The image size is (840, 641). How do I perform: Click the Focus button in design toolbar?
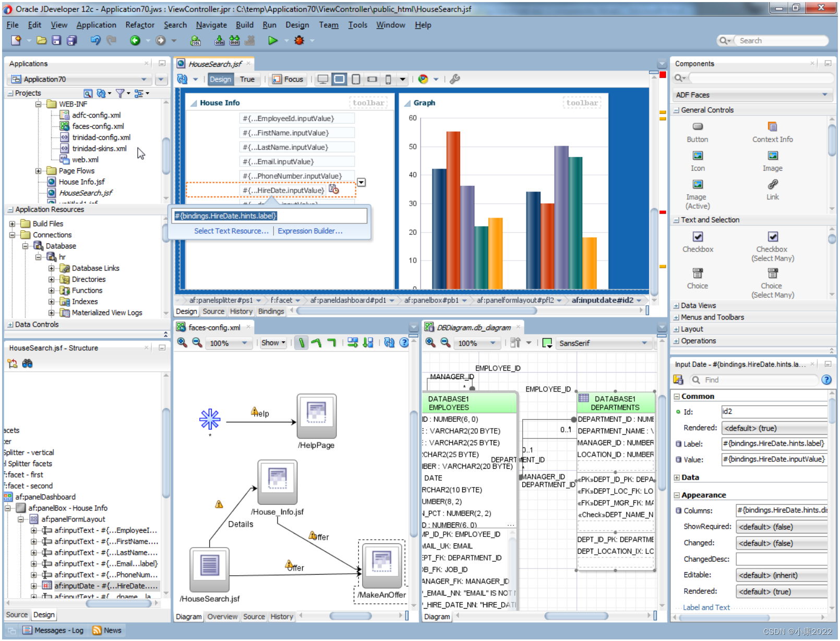287,79
